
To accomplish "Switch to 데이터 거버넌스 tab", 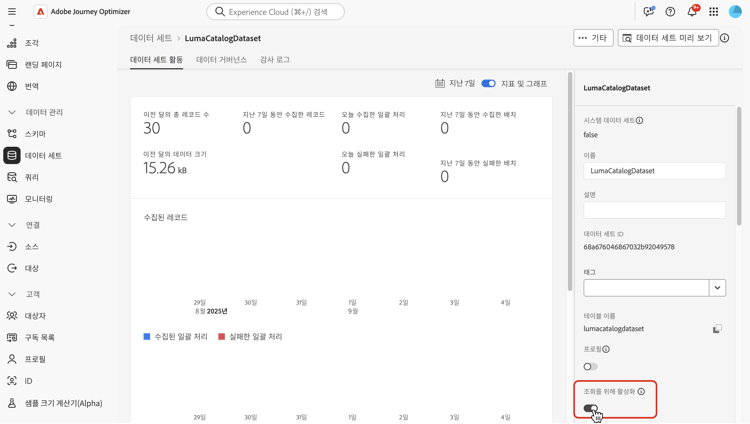I will (221, 60).
